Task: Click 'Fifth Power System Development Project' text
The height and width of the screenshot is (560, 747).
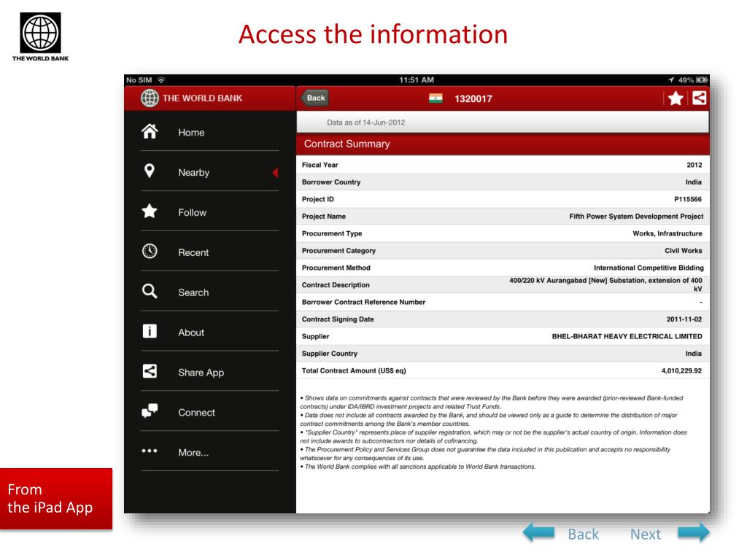Action: click(636, 216)
